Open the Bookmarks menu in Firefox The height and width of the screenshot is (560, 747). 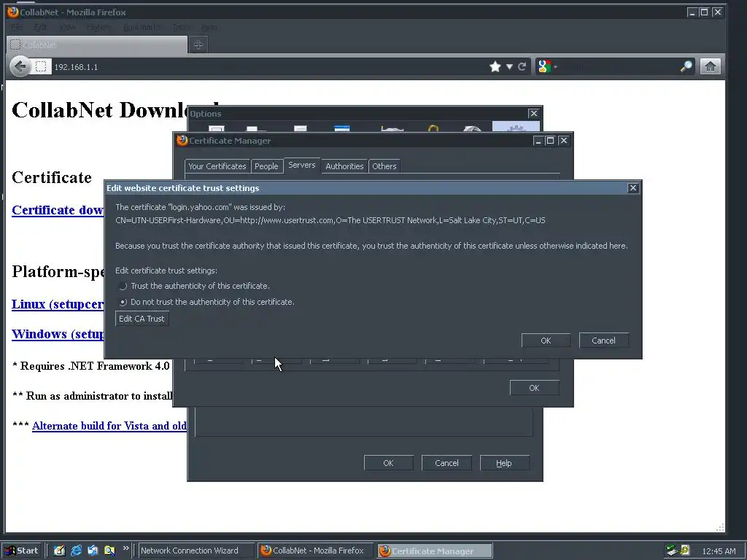(142, 27)
